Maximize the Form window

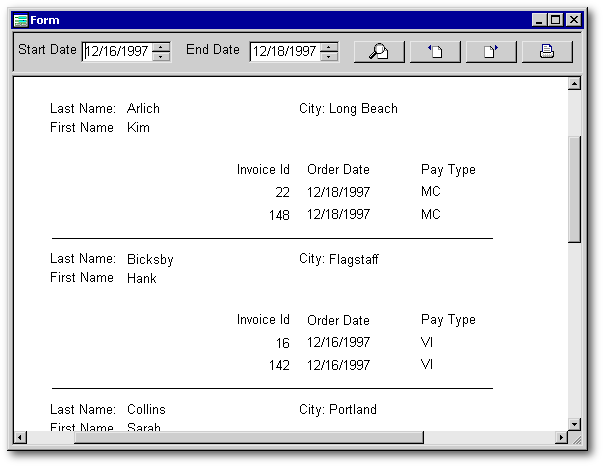tap(555, 20)
